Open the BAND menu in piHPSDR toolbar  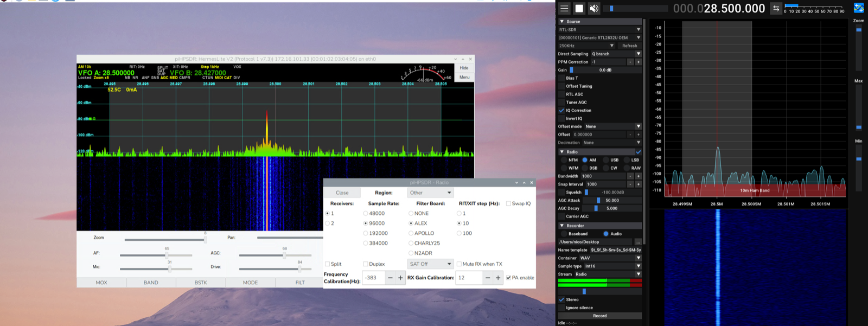(151, 283)
